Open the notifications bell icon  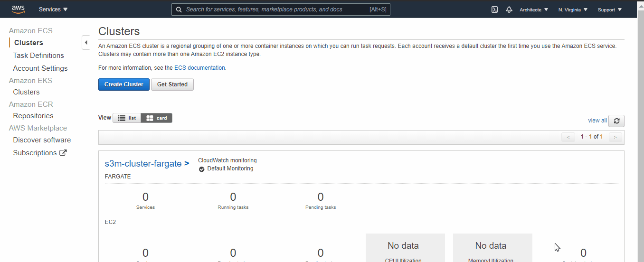click(x=509, y=9)
